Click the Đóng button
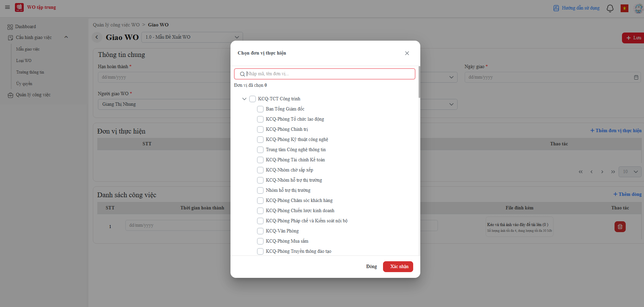Screen dimensions: 644x307 tap(371, 267)
